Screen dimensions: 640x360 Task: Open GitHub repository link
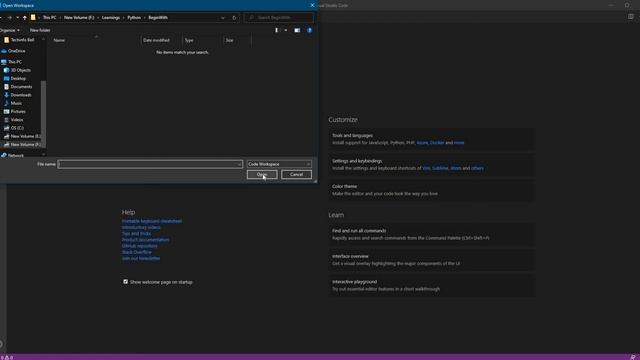pyautogui.click(x=140, y=246)
